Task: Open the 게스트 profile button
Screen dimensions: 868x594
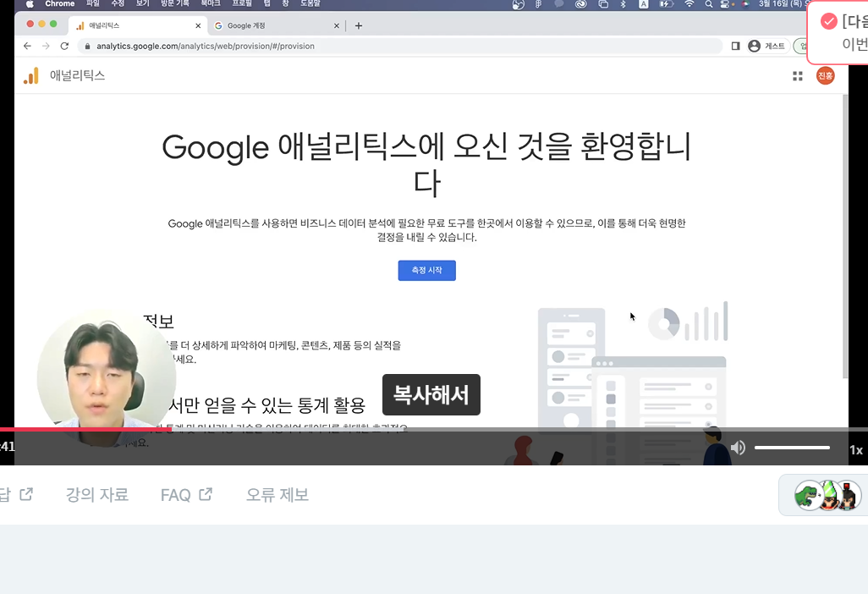Action: 766,46
